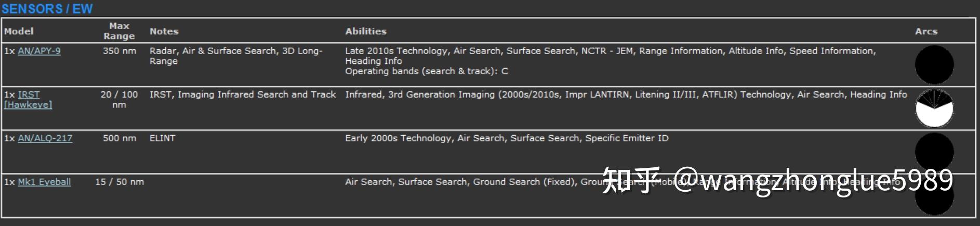980x226 pixels.
Task: Click the Abilities column header
Action: pyautogui.click(x=366, y=31)
